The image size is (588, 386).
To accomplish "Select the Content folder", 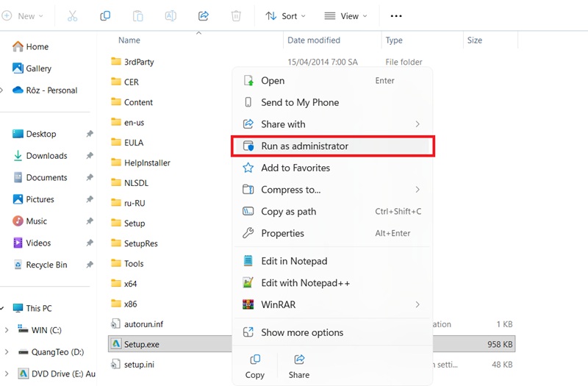I will point(132,102).
